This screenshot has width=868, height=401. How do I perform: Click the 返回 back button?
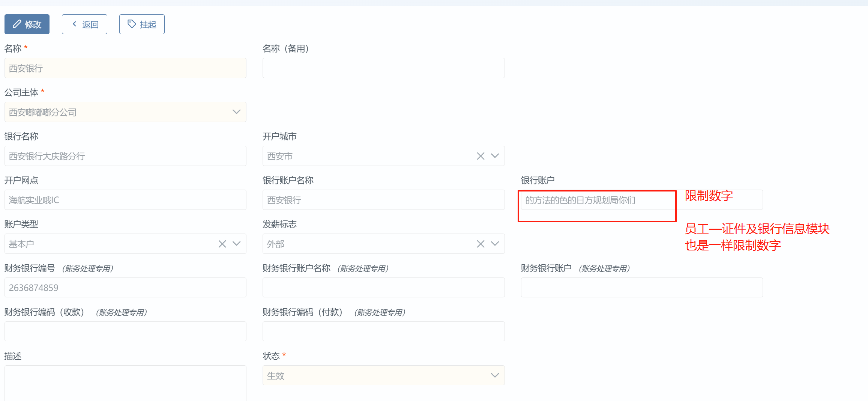tap(84, 24)
